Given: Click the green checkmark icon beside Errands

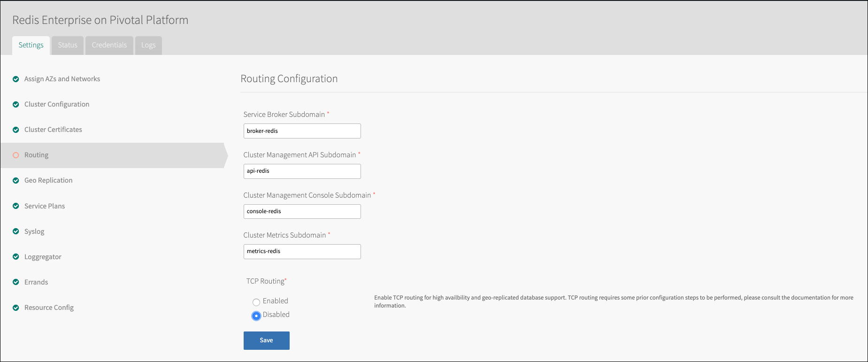Looking at the screenshot, I should pyautogui.click(x=16, y=282).
